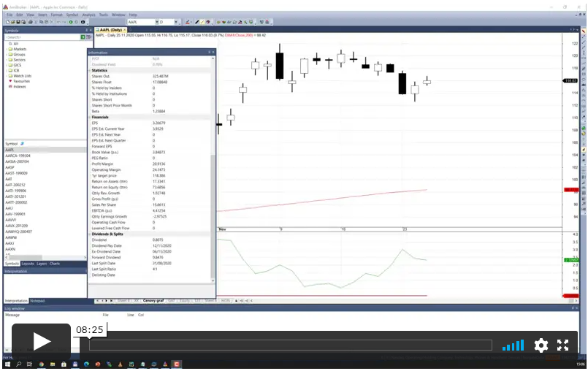Click the green add button beside symbol search
The image size is (588, 371).
click(83, 37)
